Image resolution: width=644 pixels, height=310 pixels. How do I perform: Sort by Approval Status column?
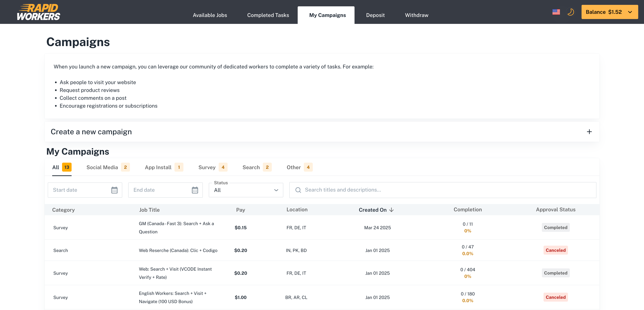tap(555, 209)
